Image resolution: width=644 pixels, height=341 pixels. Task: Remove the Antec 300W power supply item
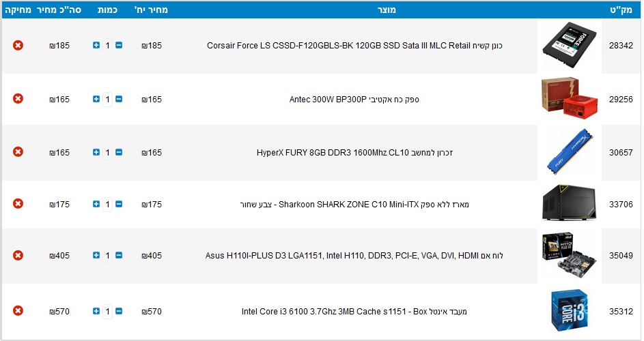(18, 98)
